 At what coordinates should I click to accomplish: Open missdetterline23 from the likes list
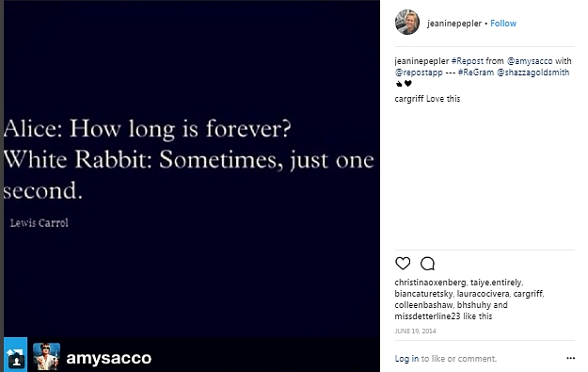427,316
